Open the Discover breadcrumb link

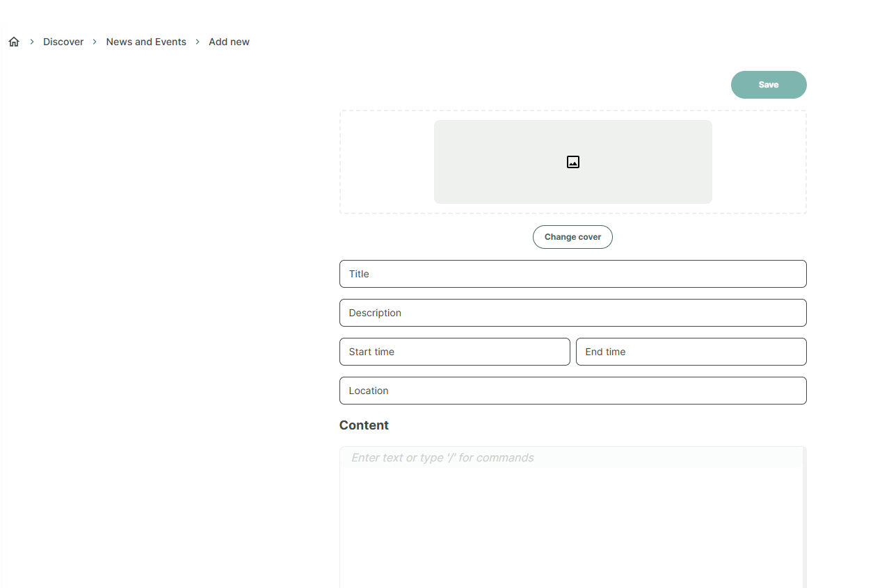click(63, 42)
